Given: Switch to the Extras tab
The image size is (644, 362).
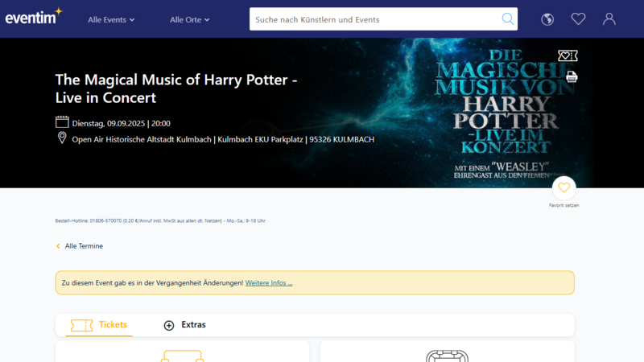Looking at the screenshot, I should point(185,325).
